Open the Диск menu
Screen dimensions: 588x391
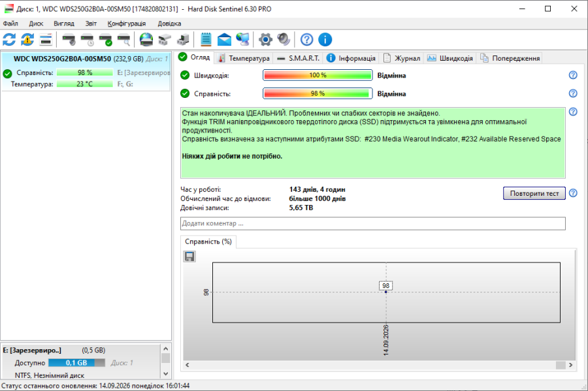[x=36, y=23]
